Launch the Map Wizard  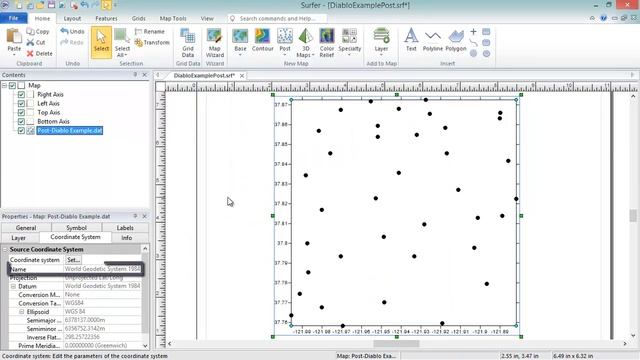tap(215, 43)
